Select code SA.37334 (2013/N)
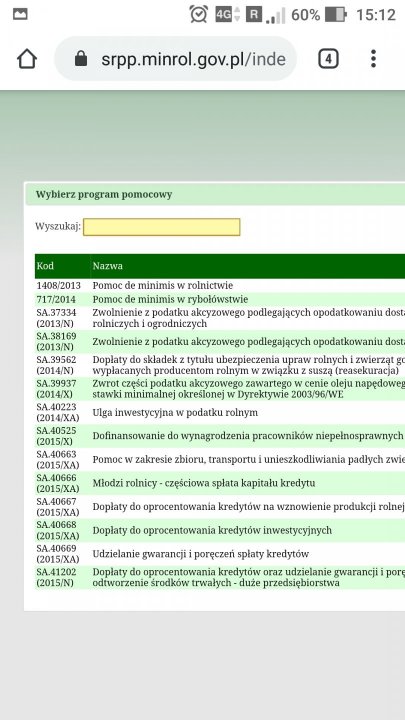405x720 pixels. pyautogui.click(x=56, y=318)
